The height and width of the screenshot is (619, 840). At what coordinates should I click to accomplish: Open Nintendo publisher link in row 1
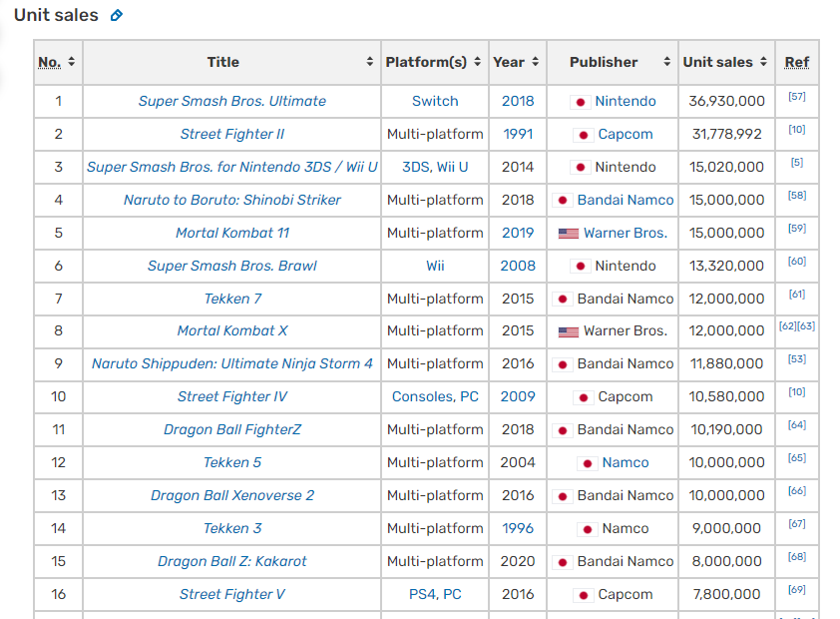[626, 101]
